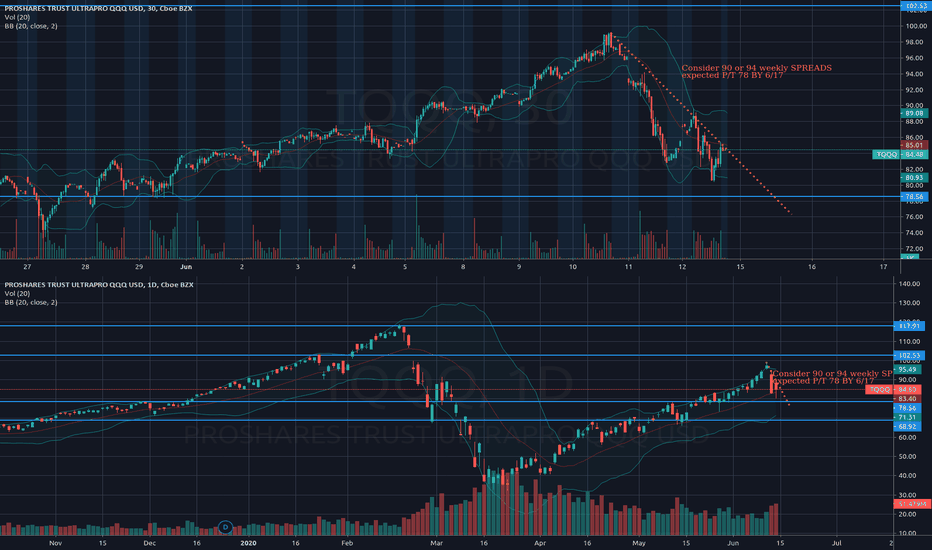Click the 117.91 blue price label
The width and height of the screenshot is (932, 550).
pyautogui.click(x=909, y=326)
